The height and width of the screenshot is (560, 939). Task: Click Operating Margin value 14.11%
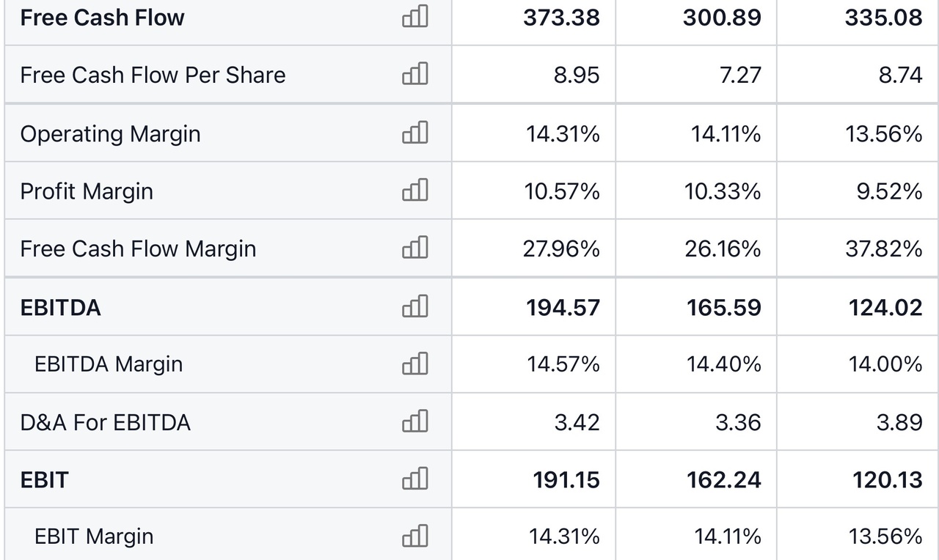[725, 134]
